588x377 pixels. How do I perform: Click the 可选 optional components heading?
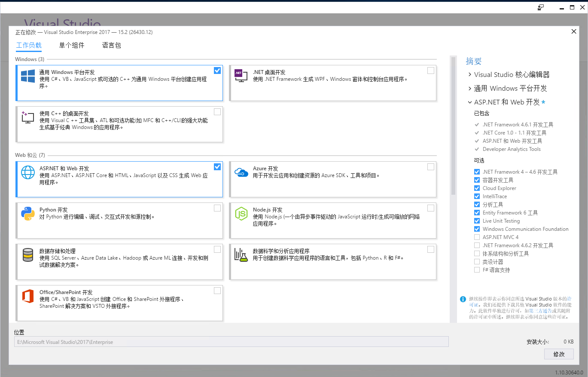tap(479, 160)
